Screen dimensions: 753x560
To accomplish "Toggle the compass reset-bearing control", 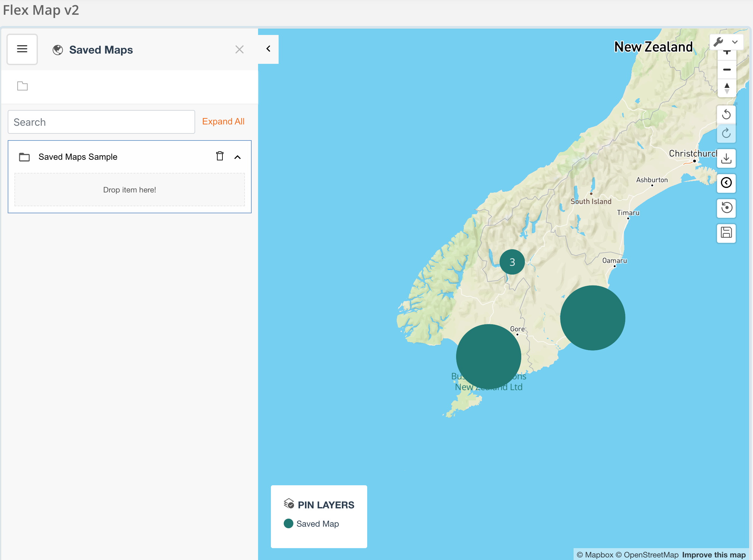I will tap(727, 88).
